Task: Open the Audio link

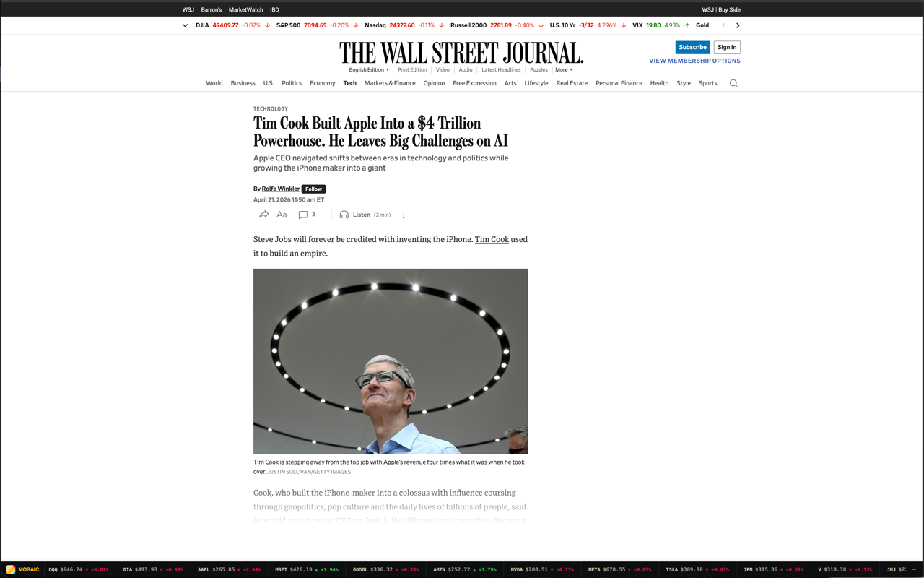Action: (x=466, y=70)
